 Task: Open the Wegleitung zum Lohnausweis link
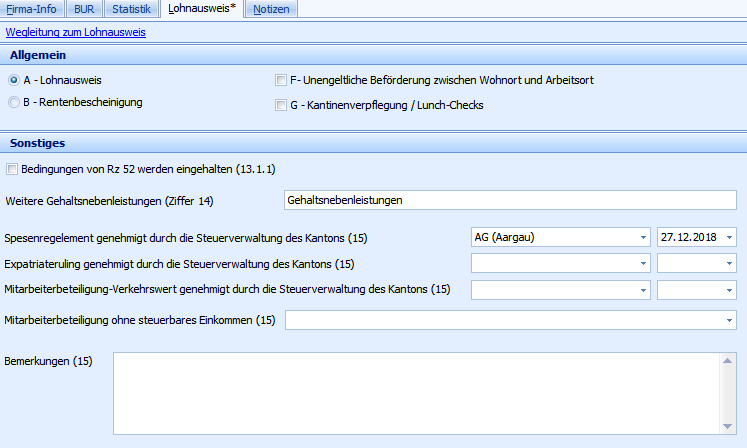(76, 32)
